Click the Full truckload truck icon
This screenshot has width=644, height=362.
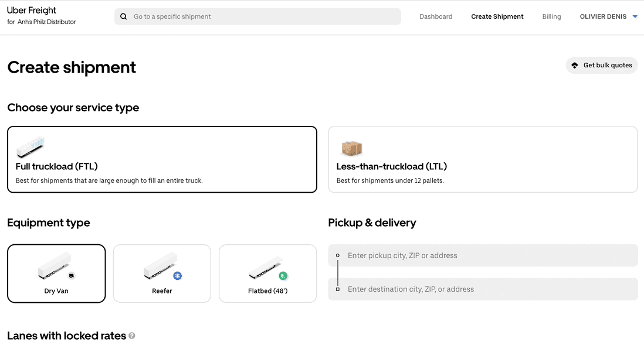click(30, 147)
